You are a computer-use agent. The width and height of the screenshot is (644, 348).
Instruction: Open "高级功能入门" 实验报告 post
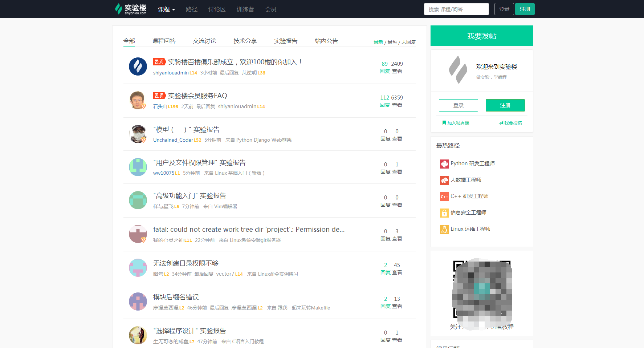click(190, 196)
